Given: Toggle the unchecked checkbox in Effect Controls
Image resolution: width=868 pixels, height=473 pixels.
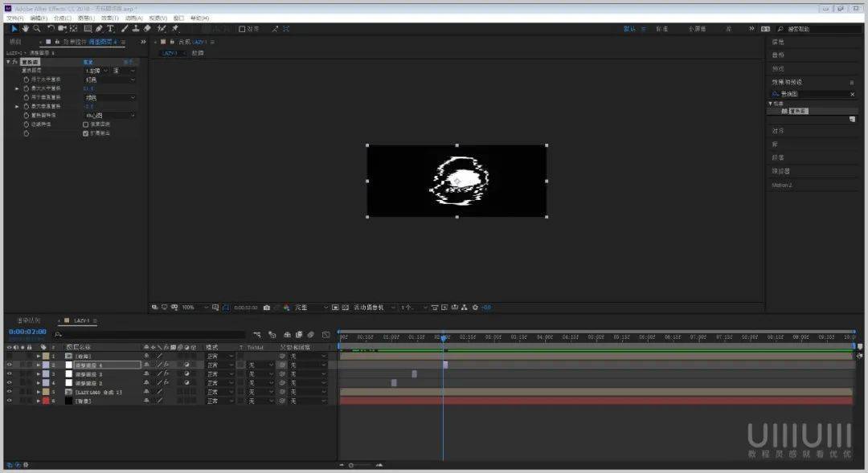Looking at the screenshot, I should (86, 124).
